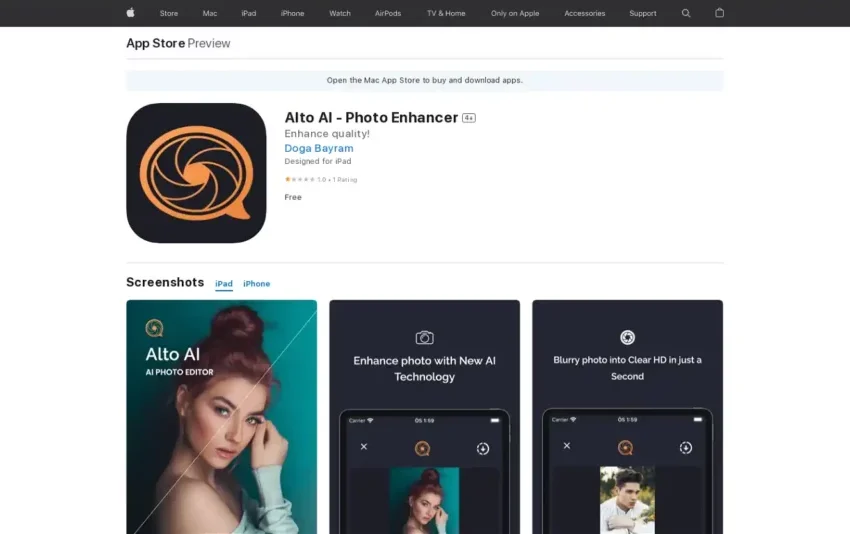Click the Apple logo in the navigation bar

pos(131,13)
